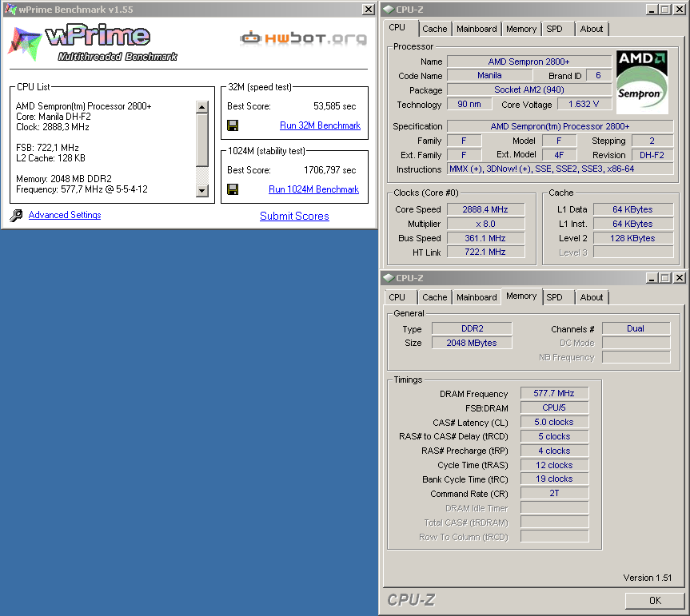Open Cache tab in bottom CPU-Z window

point(434,298)
